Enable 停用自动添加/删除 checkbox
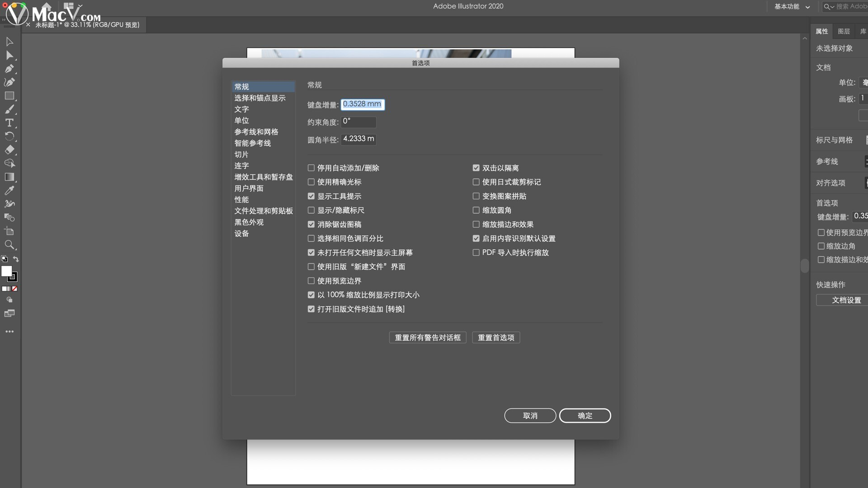This screenshot has width=868, height=488. tap(311, 168)
